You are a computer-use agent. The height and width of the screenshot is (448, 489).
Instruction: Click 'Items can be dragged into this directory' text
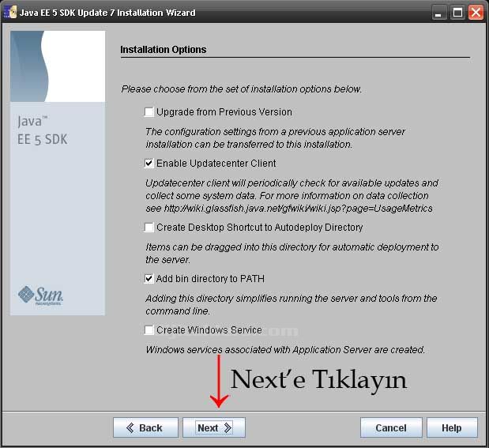click(x=292, y=254)
